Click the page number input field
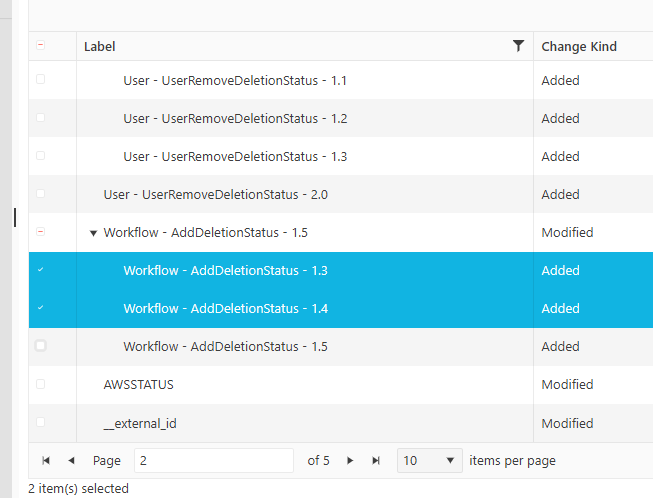The height and width of the screenshot is (498, 653). pyautogui.click(x=213, y=461)
